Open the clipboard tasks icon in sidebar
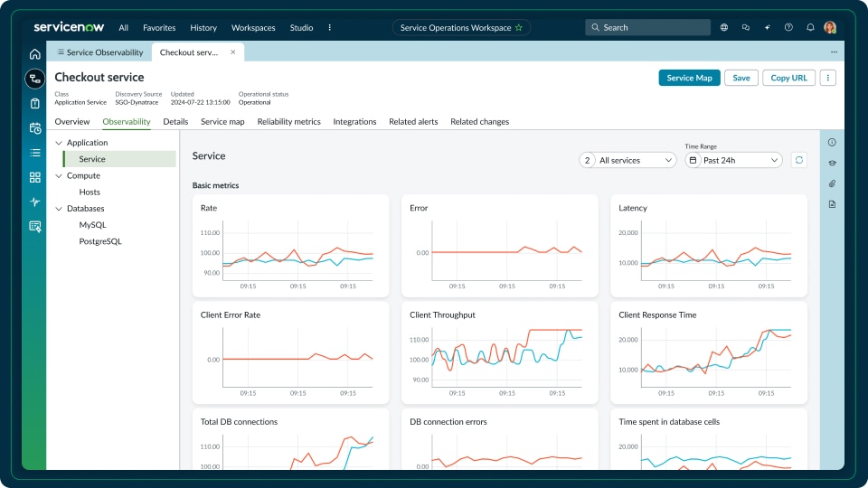868x488 pixels. pyautogui.click(x=35, y=103)
